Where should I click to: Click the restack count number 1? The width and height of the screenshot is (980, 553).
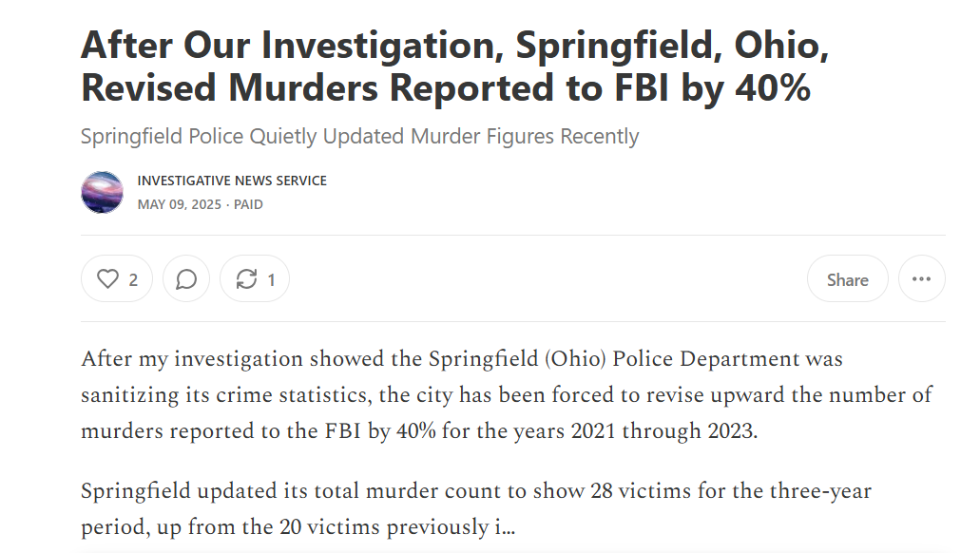coord(271,279)
